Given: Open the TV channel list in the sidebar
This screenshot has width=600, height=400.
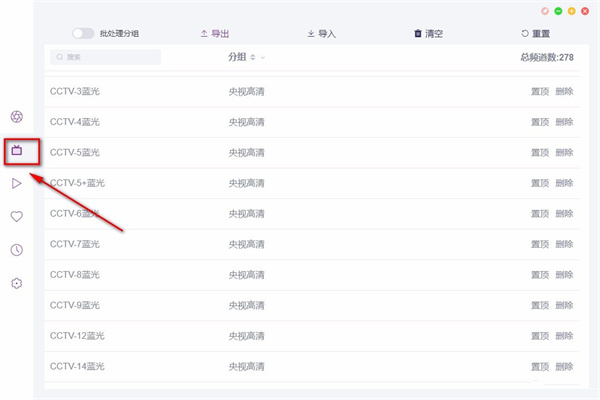Looking at the screenshot, I should [x=17, y=151].
